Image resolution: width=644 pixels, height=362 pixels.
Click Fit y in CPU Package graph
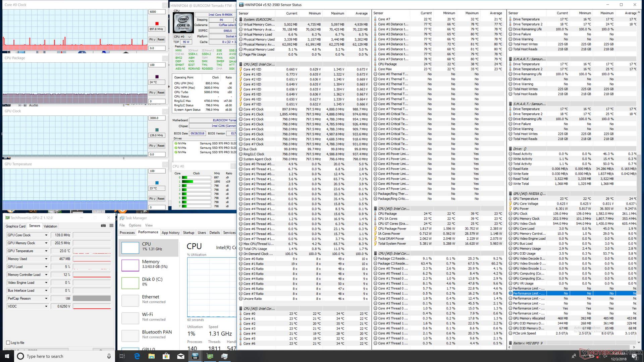(152, 93)
